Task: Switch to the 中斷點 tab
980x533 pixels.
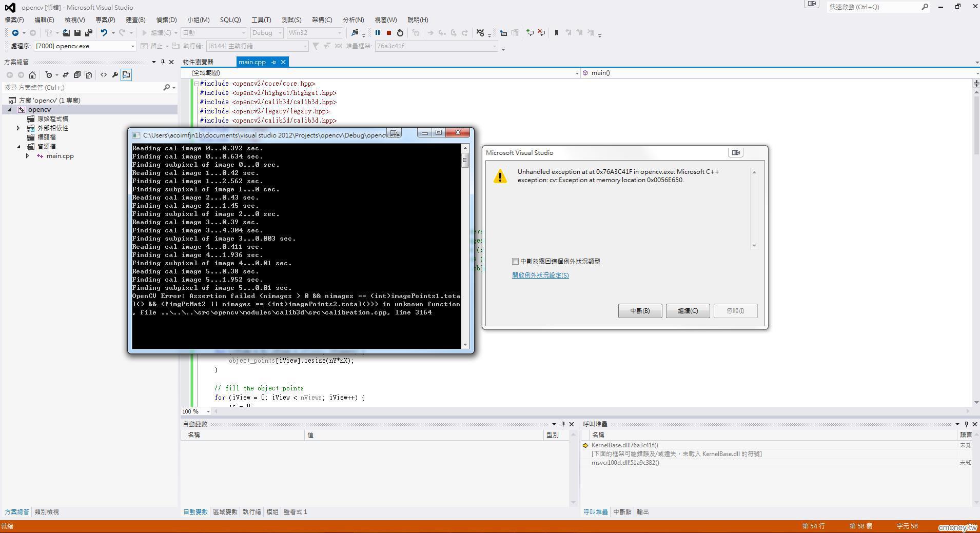Action: point(622,512)
